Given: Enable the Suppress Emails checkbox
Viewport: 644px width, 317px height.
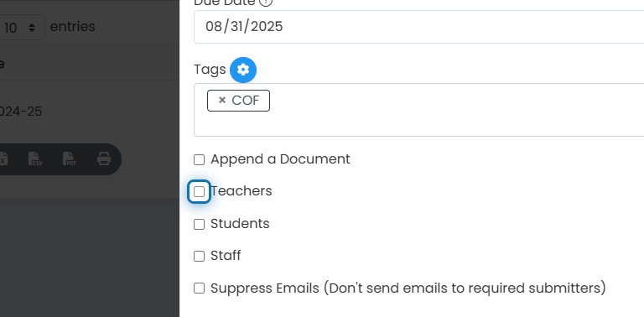Looking at the screenshot, I should [200, 288].
